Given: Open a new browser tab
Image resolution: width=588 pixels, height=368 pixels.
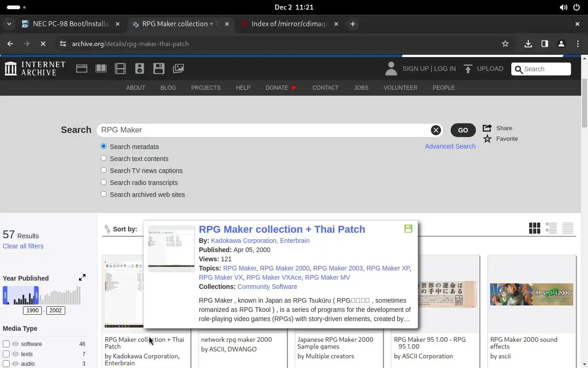Looking at the screenshot, I should click(352, 24).
